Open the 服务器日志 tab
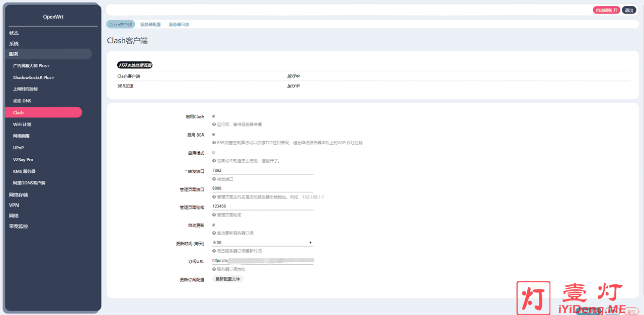The width and height of the screenshot is (644, 315). pos(179,24)
